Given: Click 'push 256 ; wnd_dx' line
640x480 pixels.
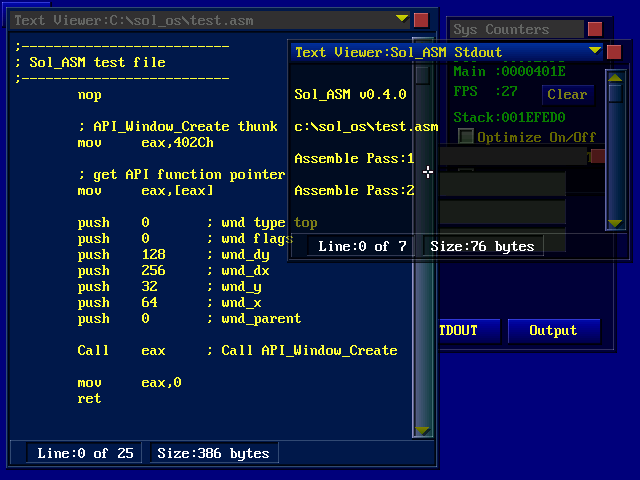Looking at the screenshot, I should tap(173, 271).
